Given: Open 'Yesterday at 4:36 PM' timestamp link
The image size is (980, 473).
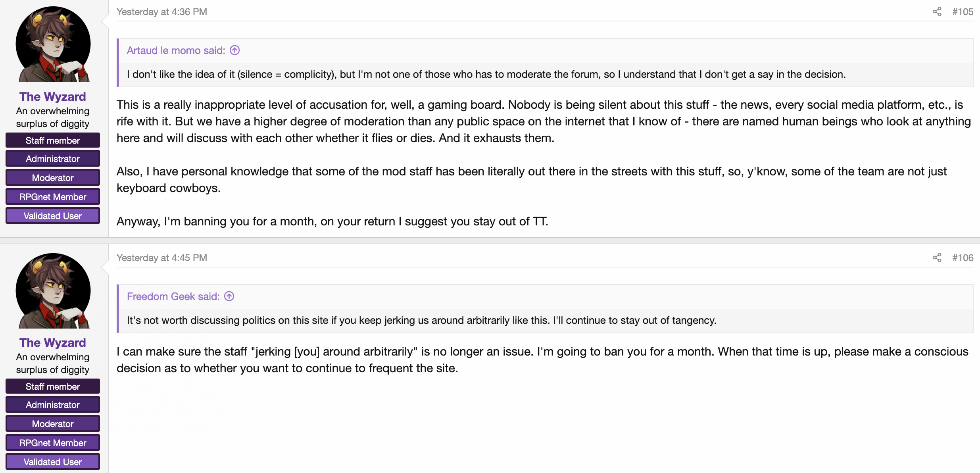Looking at the screenshot, I should (162, 12).
